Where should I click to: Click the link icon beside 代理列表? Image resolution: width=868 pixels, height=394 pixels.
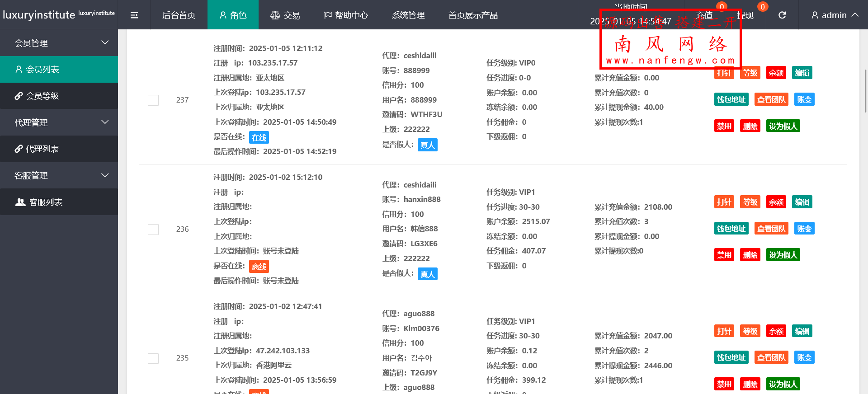(19, 149)
